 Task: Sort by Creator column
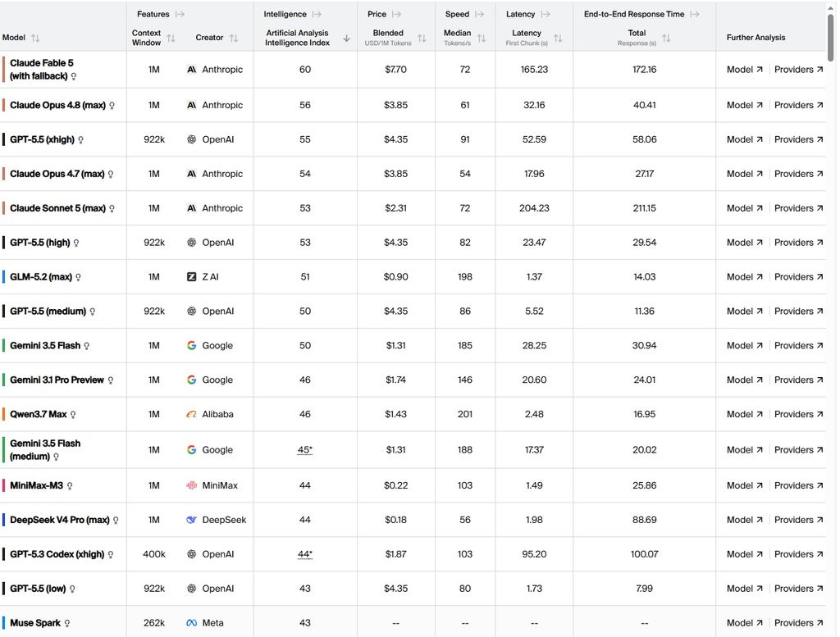234,38
